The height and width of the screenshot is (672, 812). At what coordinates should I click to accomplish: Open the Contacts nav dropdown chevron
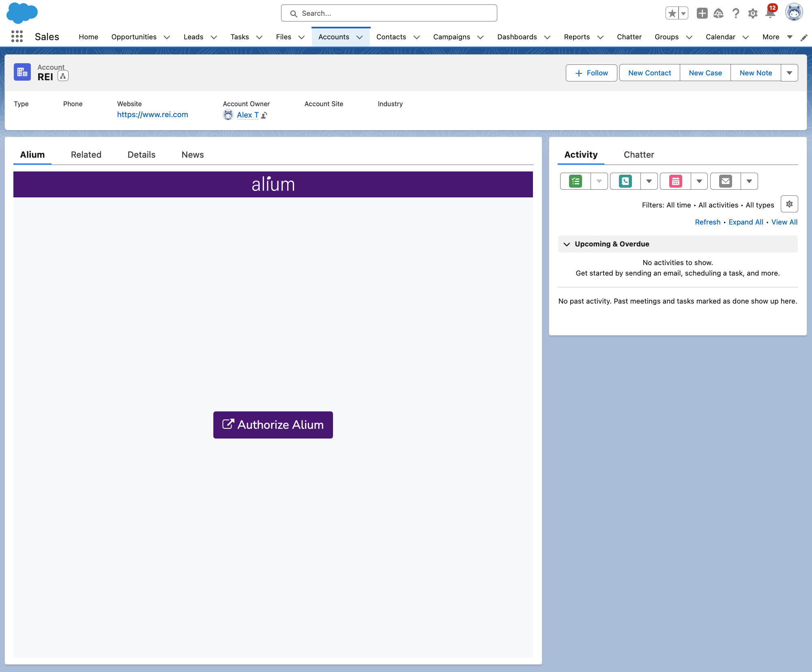point(417,37)
